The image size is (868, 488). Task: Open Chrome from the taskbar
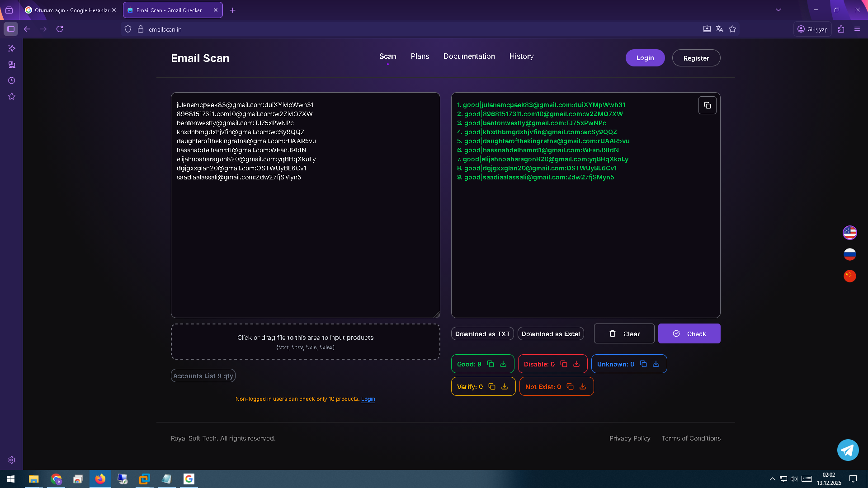(x=56, y=479)
